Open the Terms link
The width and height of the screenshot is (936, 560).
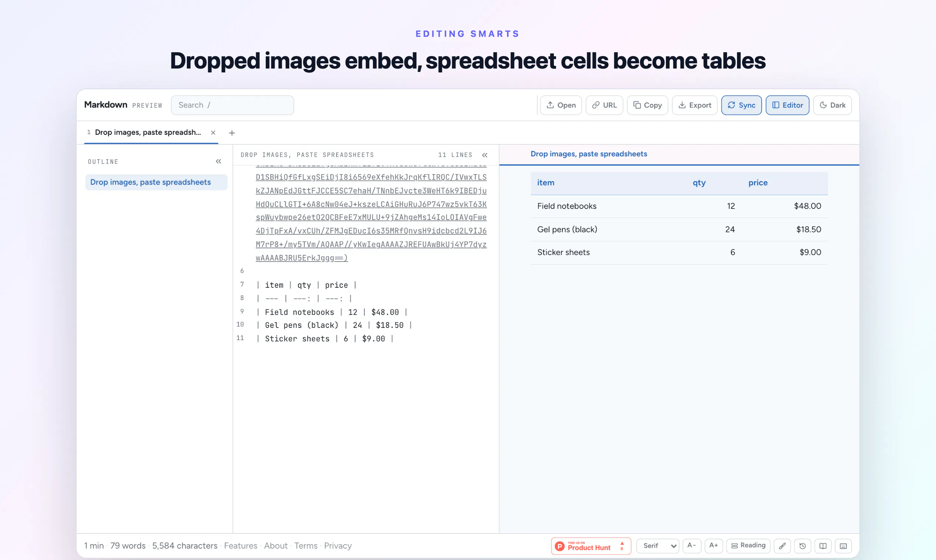click(306, 546)
